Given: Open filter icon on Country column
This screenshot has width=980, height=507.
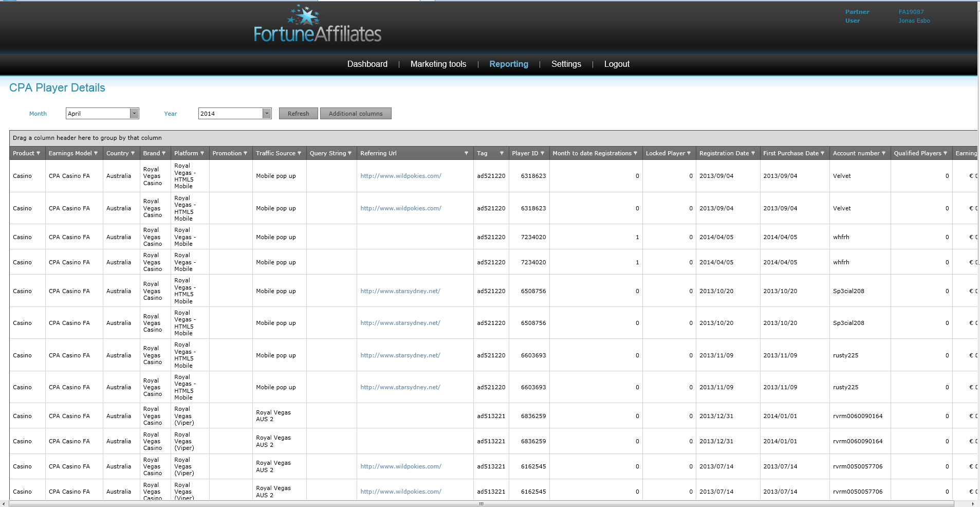Looking at the screenshot, I should (x=133, y=153).
